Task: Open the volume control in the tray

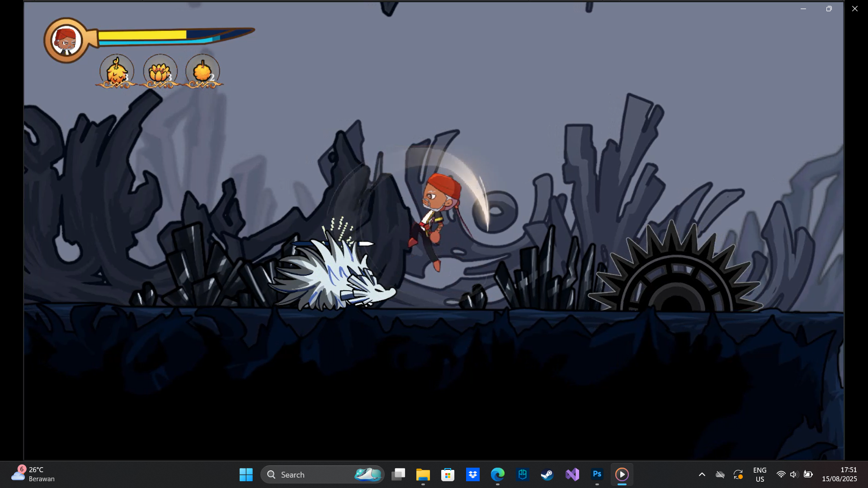Action: point(794,474)
